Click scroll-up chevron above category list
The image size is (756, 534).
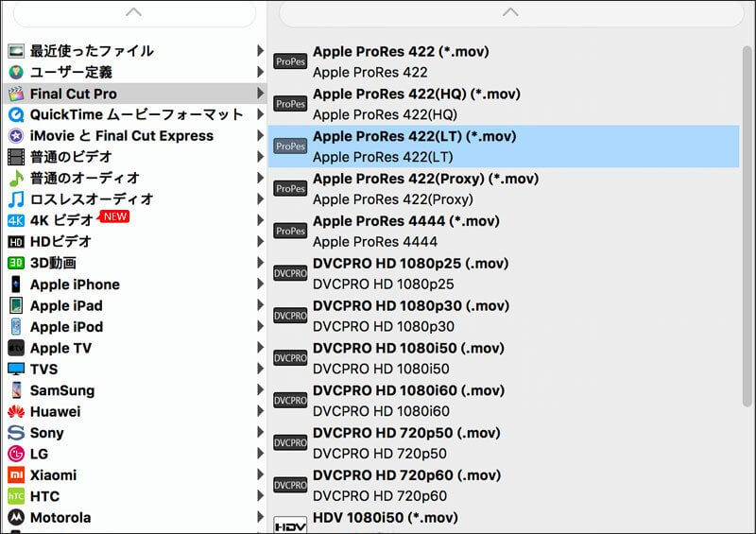[133, 12]
